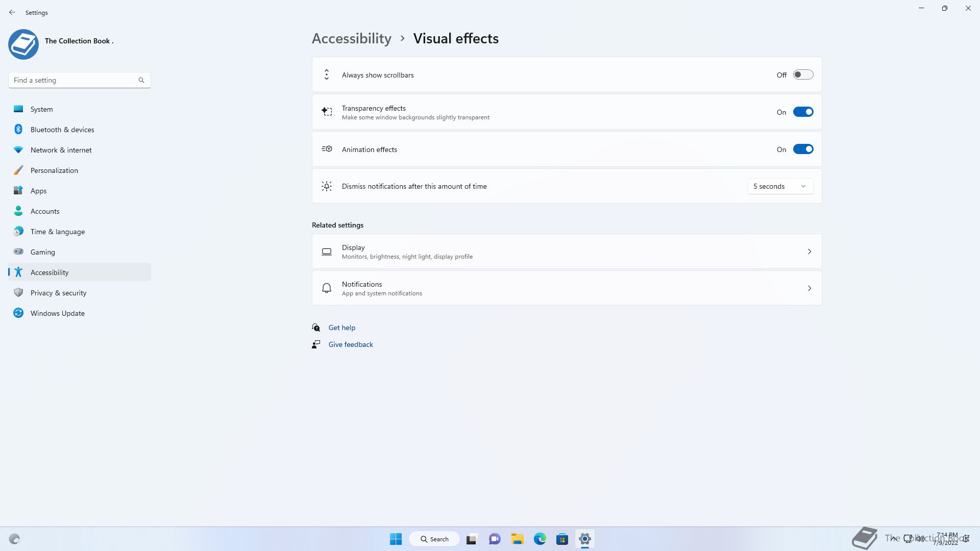Select Time & language in the sidebar
The height and width of the screenshot is (551, 980).
57,232
